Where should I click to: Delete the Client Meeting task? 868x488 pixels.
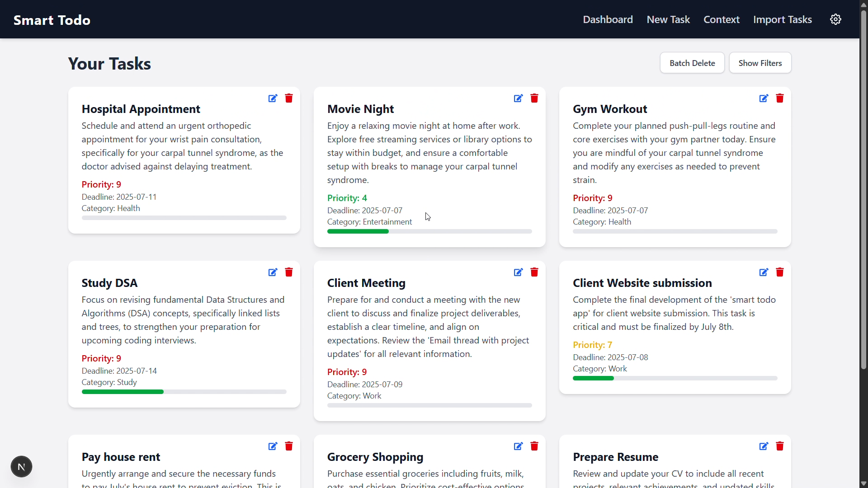tap(534, 272)
